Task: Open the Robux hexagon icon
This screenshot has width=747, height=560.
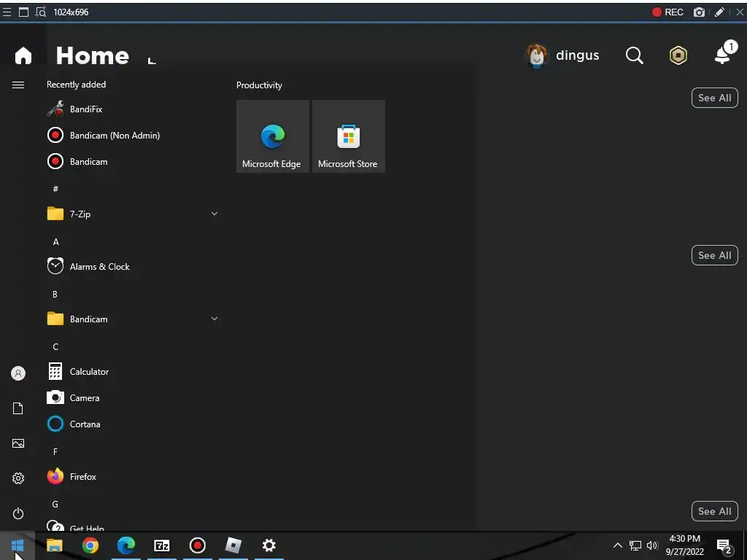Action: [678, 55]
